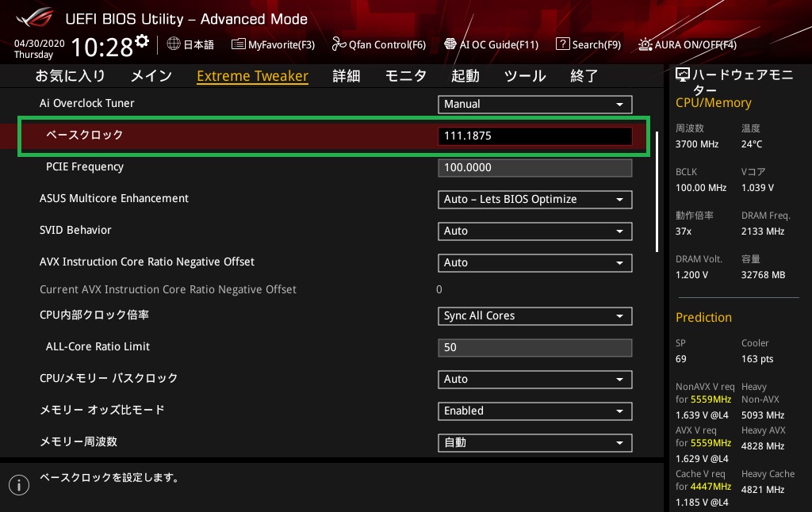Image resolution: width=812 pixels, height=512 pixels.
Task: Click the ROG logo icon
Action: point(34,18)
